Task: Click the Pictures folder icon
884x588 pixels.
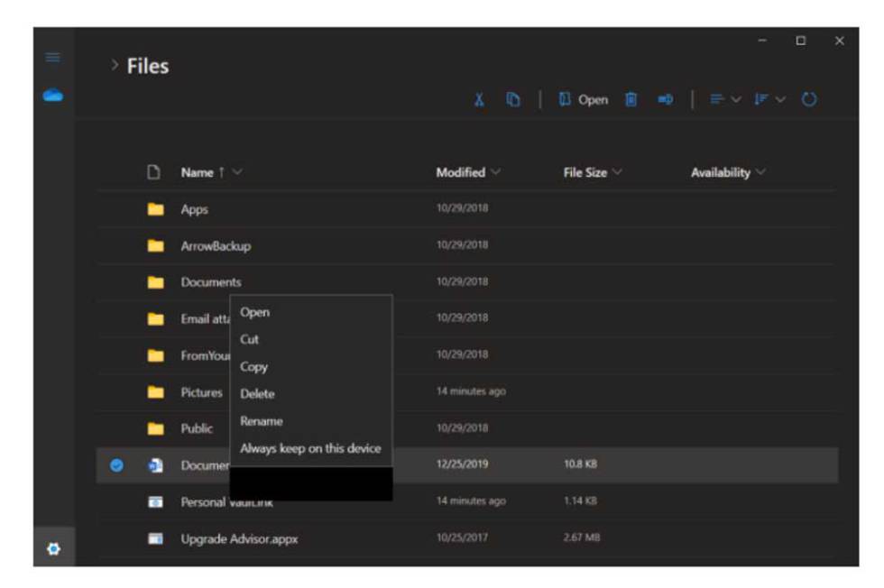Action: (x=155, y=391)
